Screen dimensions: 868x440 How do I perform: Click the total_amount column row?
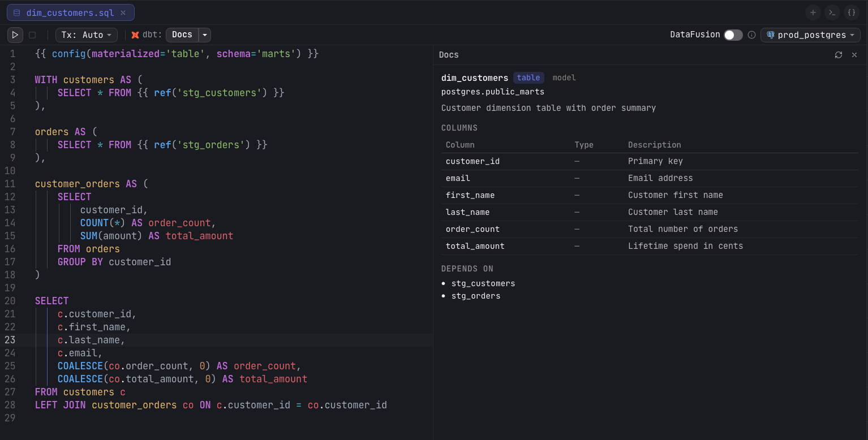pos(650,246)
